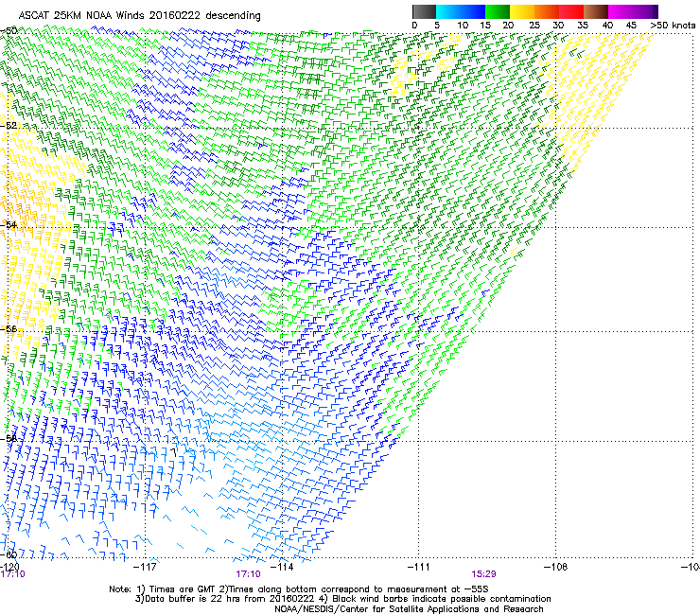Viewport: 700px width, 615px height.
Task: Click the -54 latitude axis label
Action: coord(9,224)
